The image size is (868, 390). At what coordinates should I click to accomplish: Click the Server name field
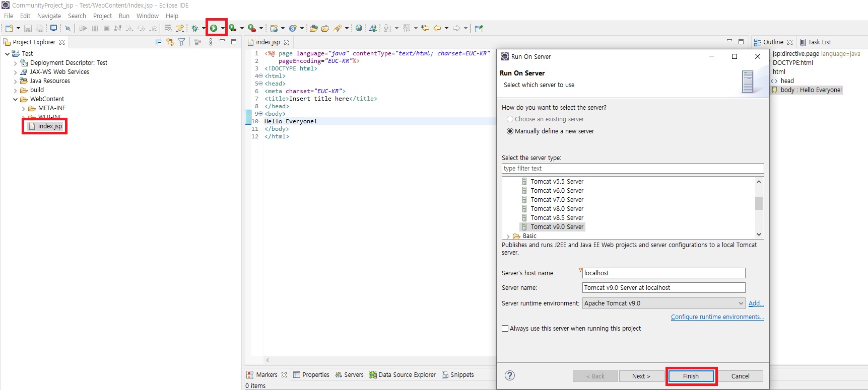click(663, 288)
